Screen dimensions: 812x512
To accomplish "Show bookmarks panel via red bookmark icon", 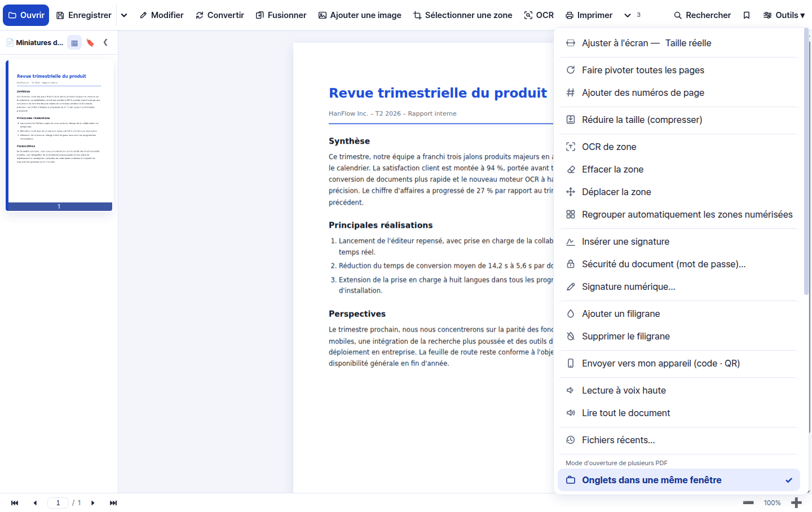I will pos(90,42).
